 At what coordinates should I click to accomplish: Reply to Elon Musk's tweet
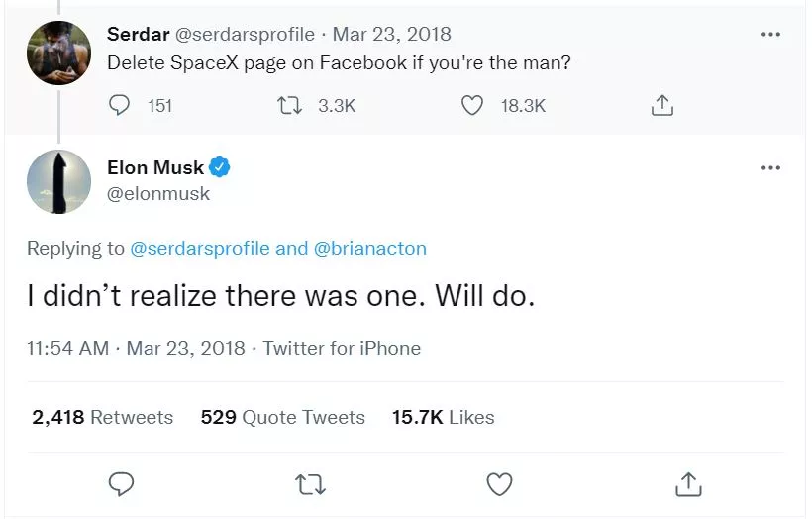click(x=121, y=483)
